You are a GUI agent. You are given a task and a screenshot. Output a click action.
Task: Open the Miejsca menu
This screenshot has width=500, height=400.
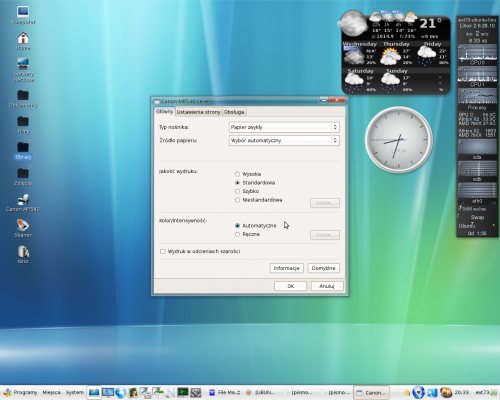pyautogui.click(x=51, y=392)
